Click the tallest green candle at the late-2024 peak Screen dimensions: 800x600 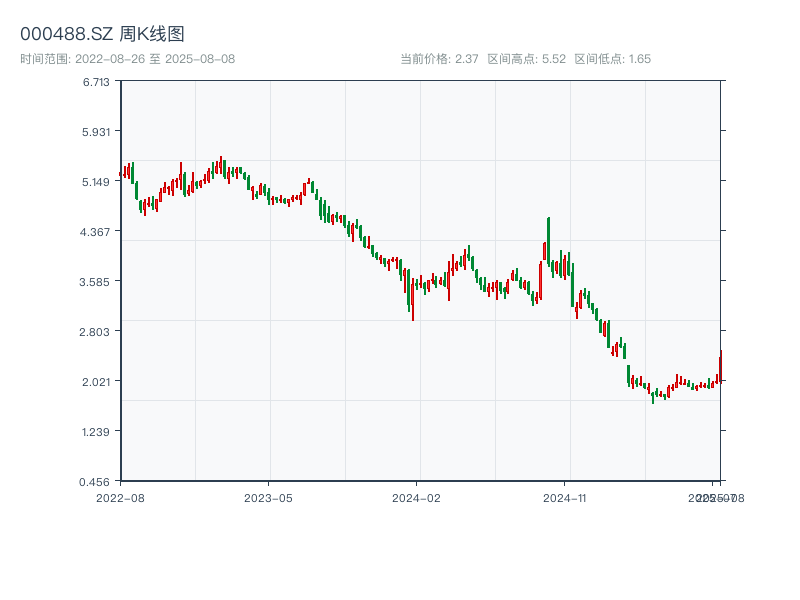[548, 240]
